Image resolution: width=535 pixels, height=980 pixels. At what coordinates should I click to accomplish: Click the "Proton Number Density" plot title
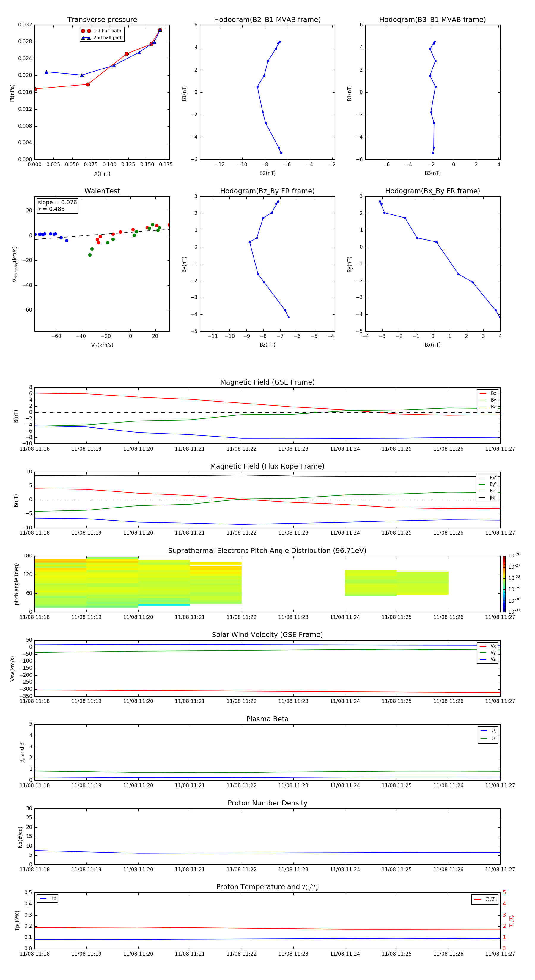(267, 804)
